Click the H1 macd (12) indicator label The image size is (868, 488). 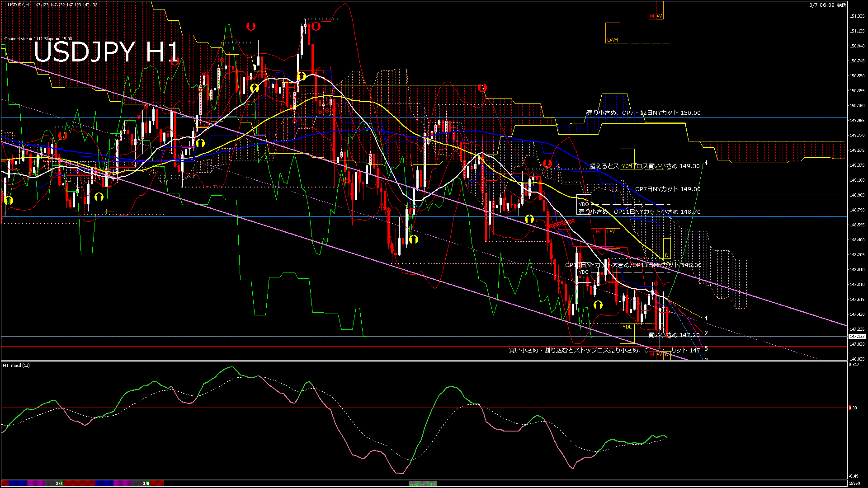click(x=17, y=365)
